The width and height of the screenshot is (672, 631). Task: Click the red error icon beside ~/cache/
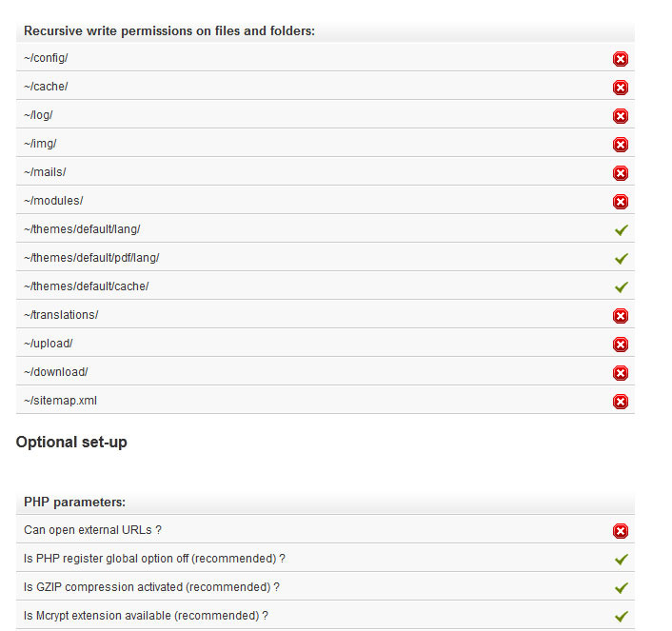[x=621, y=88]
